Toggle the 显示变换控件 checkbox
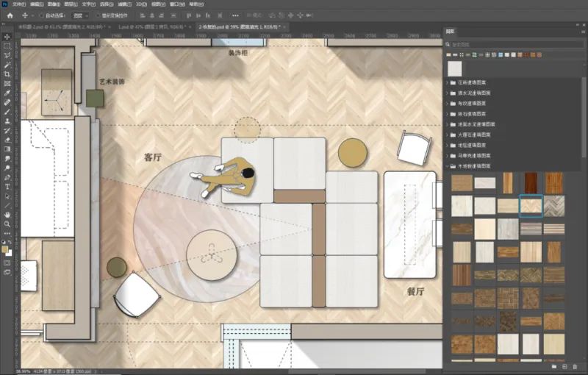This screenshot has width=588, height=375. click(x=98, y=15)
